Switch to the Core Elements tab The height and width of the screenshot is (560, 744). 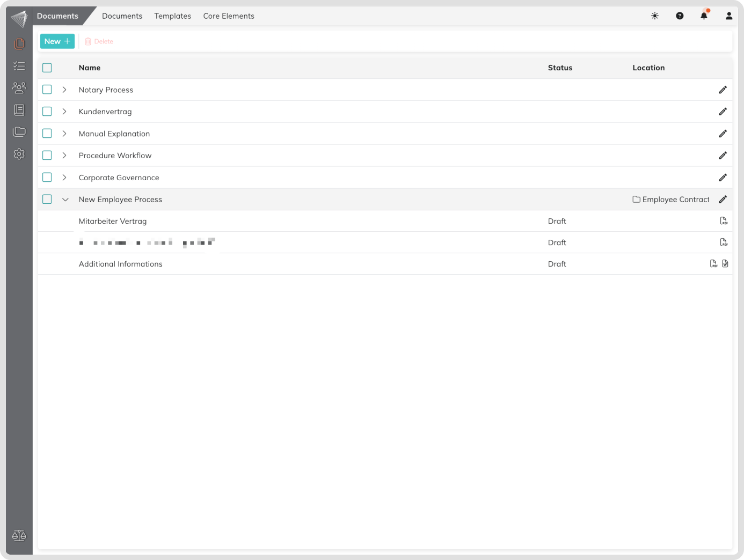point(229,16)
